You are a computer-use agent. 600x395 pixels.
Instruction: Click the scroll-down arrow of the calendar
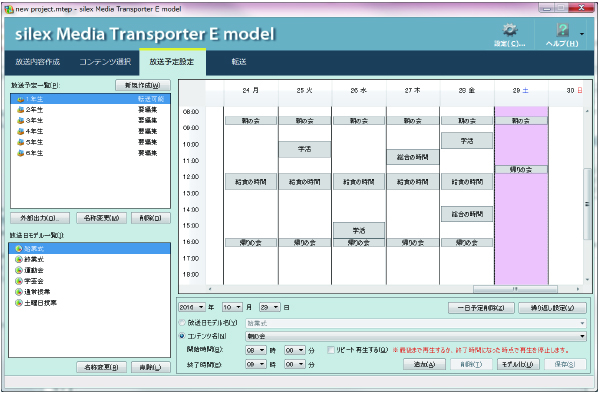[587, 280]
